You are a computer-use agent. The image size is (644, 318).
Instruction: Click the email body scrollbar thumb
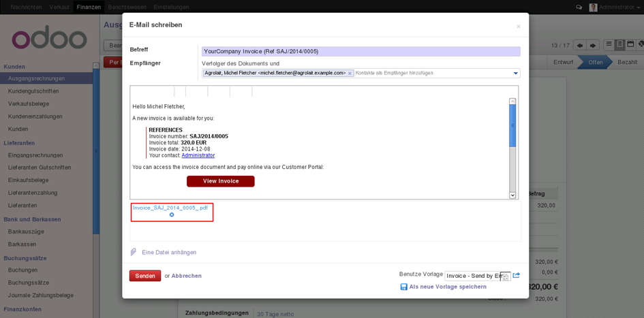point(512,125)
